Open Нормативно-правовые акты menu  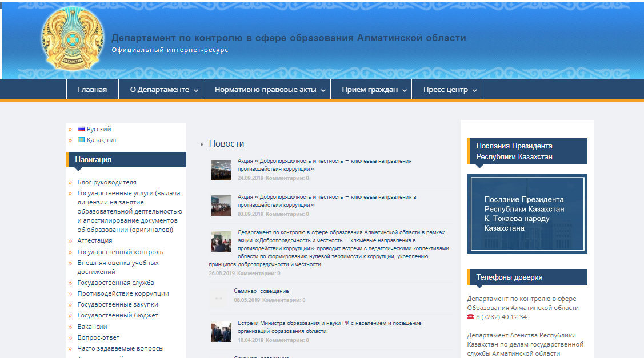[x=266, y=90]
